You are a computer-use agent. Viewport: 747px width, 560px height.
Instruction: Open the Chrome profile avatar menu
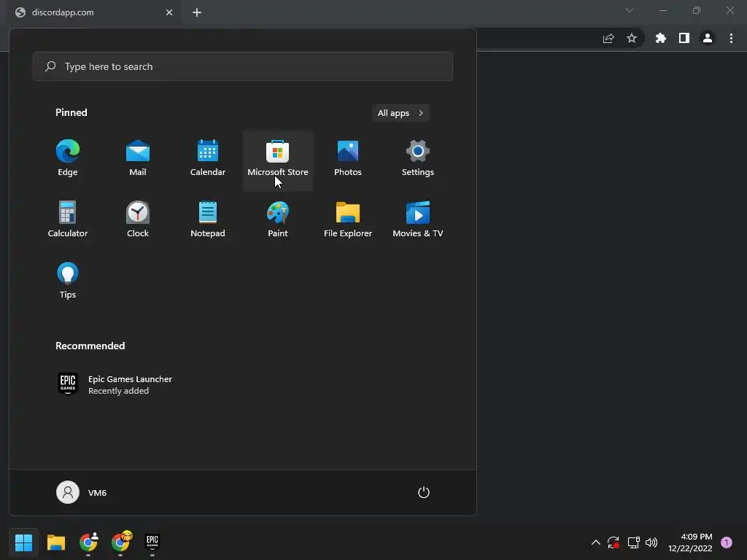coord(708,38)
